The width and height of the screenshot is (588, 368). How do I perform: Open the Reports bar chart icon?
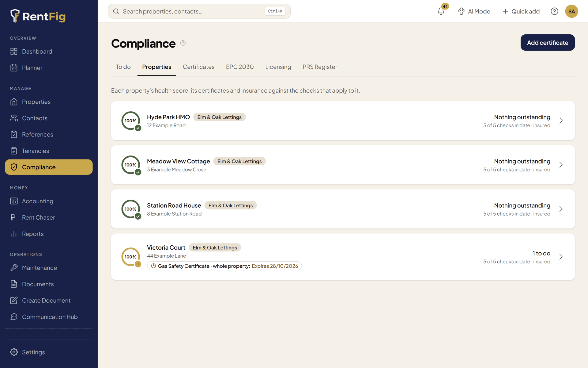click(x=14, y=234)
